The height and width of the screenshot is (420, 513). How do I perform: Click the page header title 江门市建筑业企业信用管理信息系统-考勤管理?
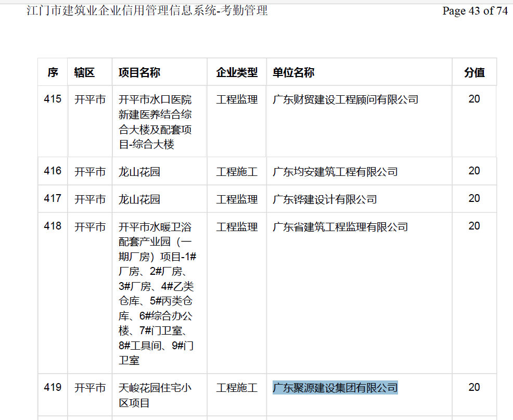pyautogui.click(x=147, y=11)
